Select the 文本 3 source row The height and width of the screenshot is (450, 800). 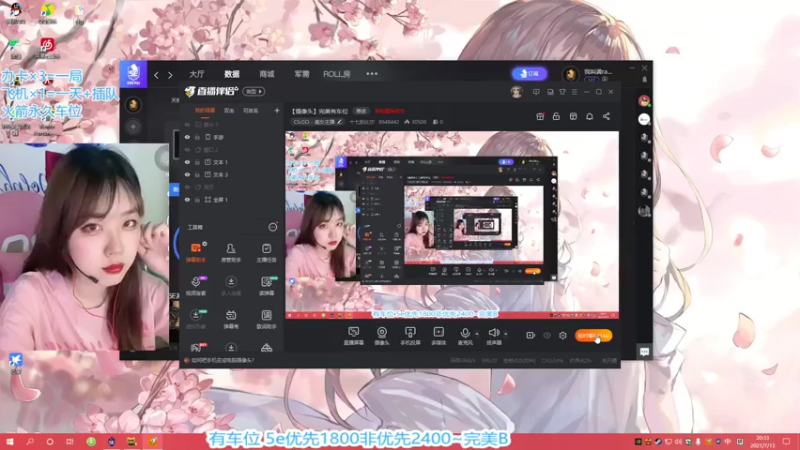[231, 174]
